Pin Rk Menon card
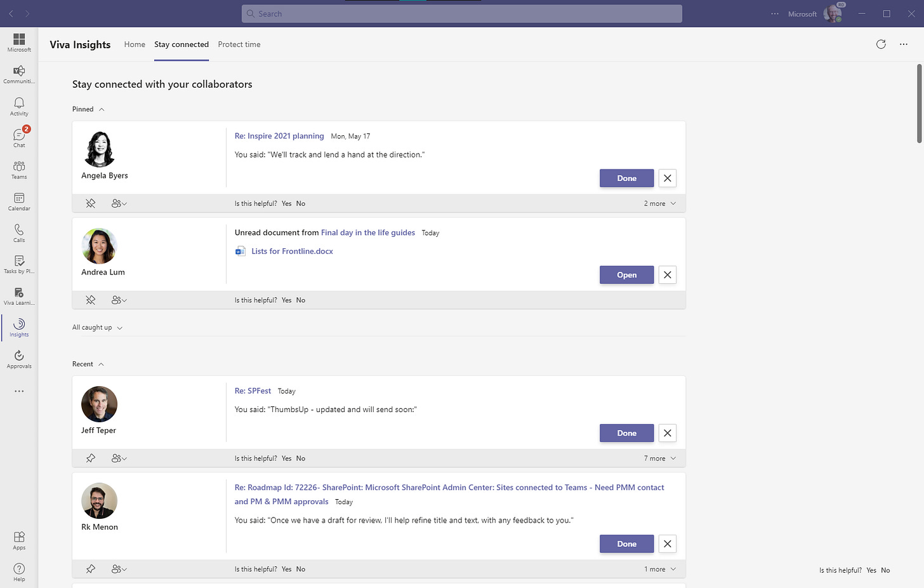Screen dimensions: 924x588 click(91, 569)
